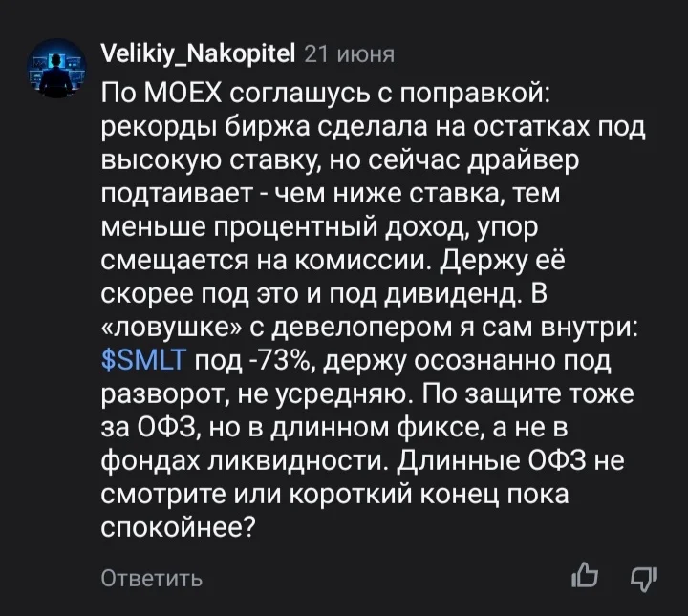The height and width of the screenshot is (616, 688).
Task: Click the word 'драйвер' in the comment
Action: coord(525,160)
